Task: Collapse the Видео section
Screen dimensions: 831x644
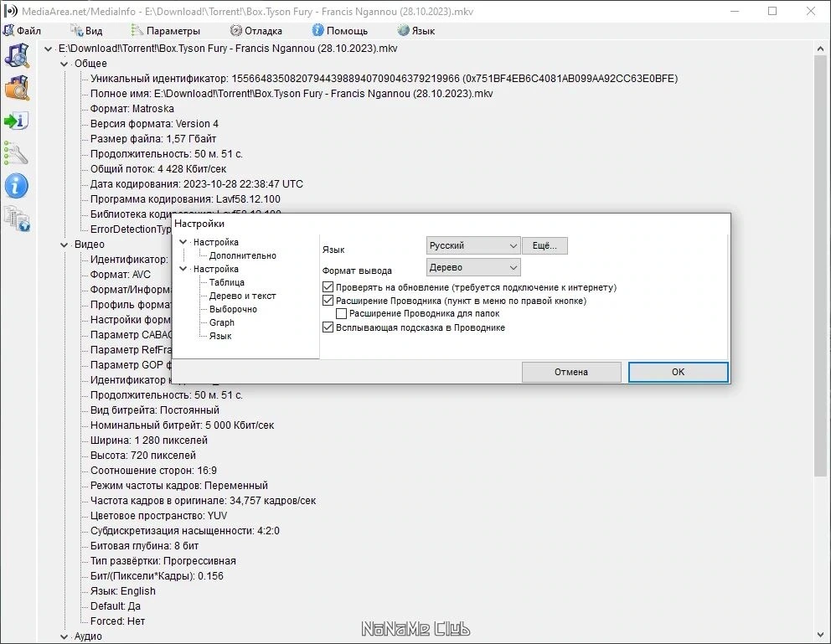Action: pyautogui.click(x=65, y=245)
